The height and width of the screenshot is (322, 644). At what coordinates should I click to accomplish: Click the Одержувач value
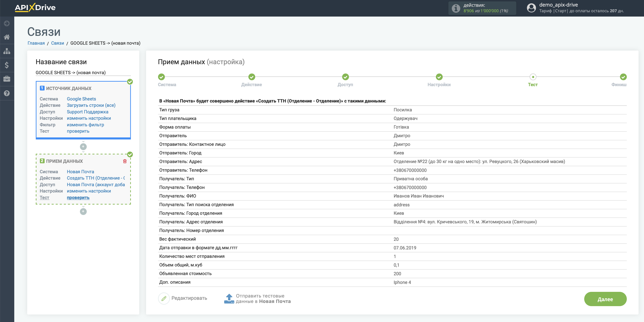pyautogui.click(x=405, y=118)
